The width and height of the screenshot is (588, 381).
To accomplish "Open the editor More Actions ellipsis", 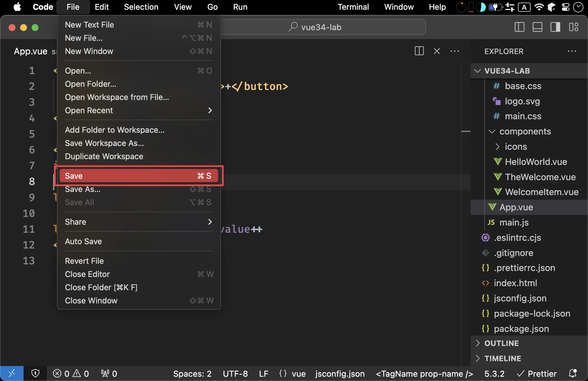I will click(455, 51).
